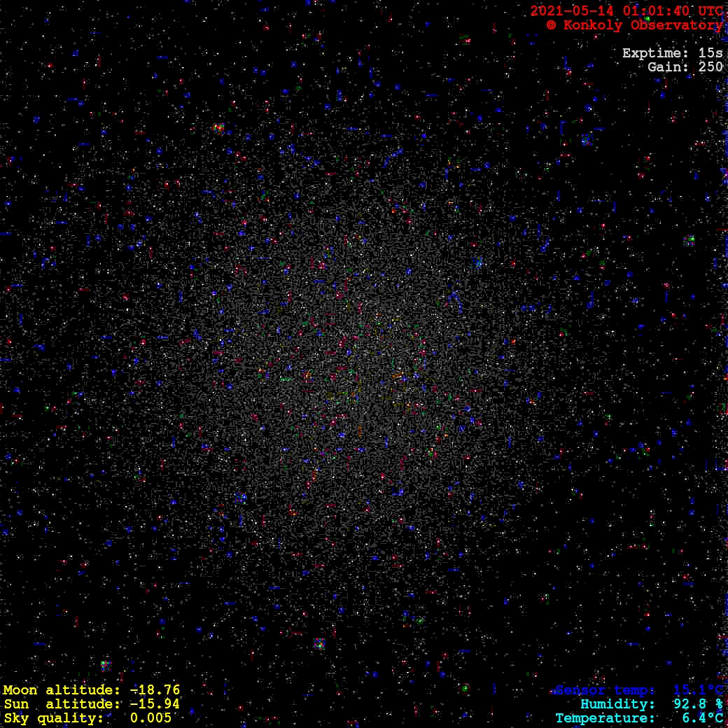
Task: Click the cyan Humidity label
Action: pos(617,704)
